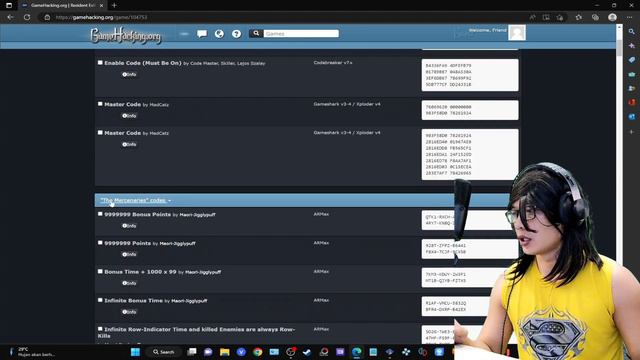Open File Explorer from taskbar

coord(224,351)
